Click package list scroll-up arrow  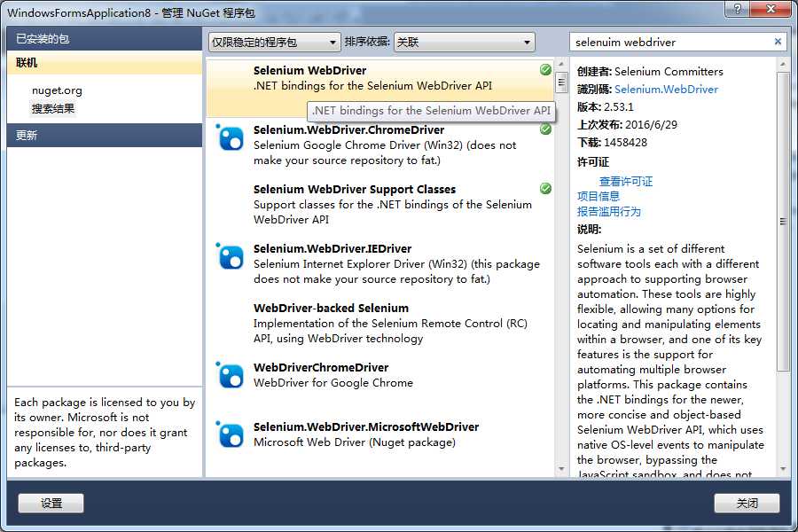pyautogui.click(x=561, y=64)
